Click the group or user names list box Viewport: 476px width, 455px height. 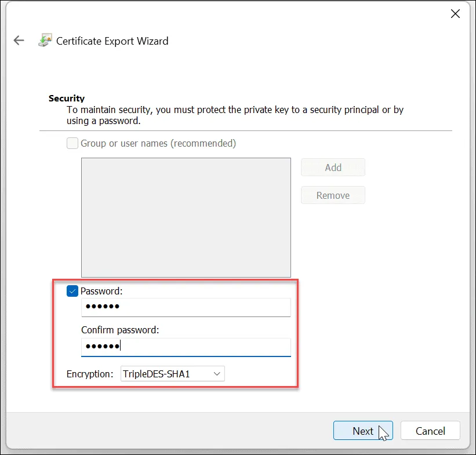(x=186, y=217)
